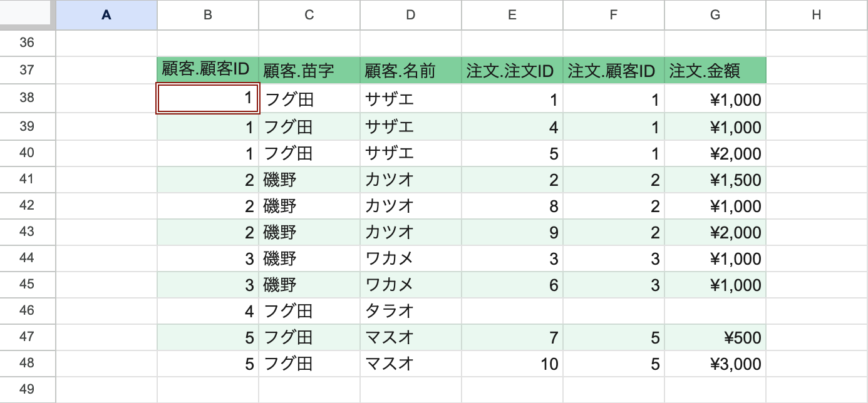Select column A header
868x403 pixels.
(x=106, y=16)
